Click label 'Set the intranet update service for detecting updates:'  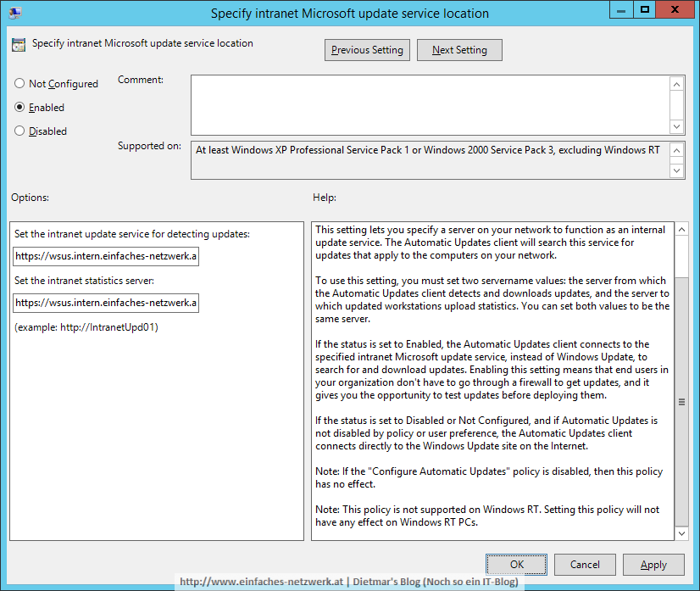coord(132,234)
